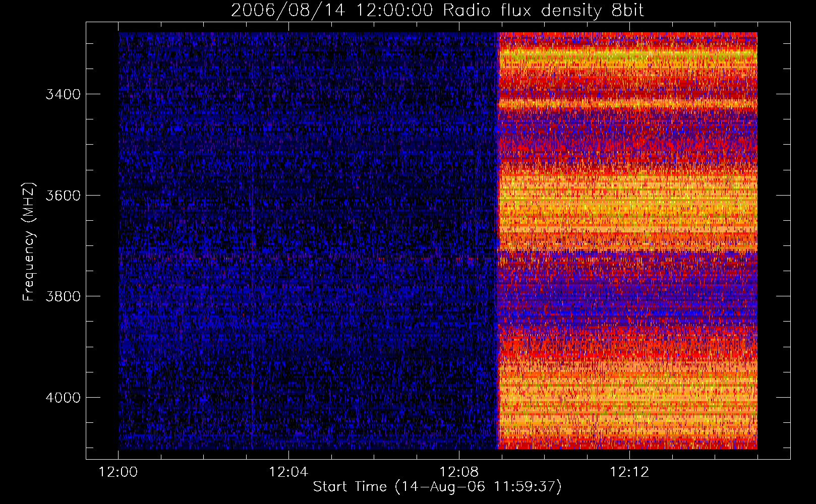Click the 12:00 time tick label
This screenshot has height=504, width=816.
tap(119, 472)
